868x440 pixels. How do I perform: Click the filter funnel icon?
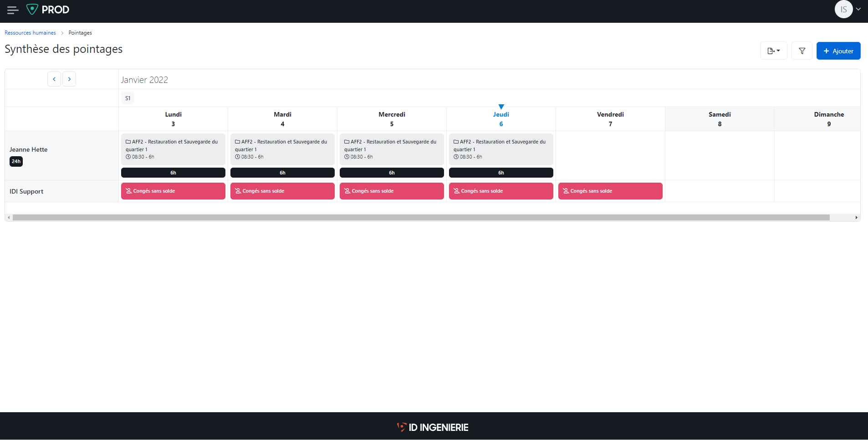pos(802,51)
